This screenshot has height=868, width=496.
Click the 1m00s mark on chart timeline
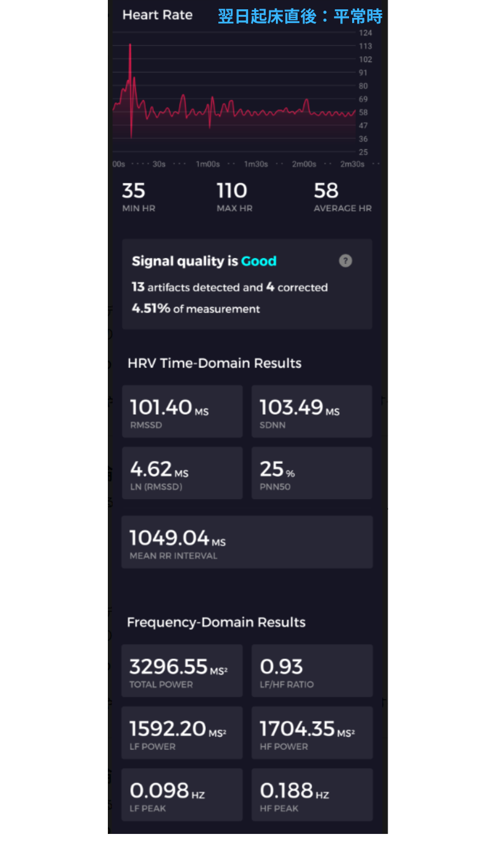click(x=208, y=164)
